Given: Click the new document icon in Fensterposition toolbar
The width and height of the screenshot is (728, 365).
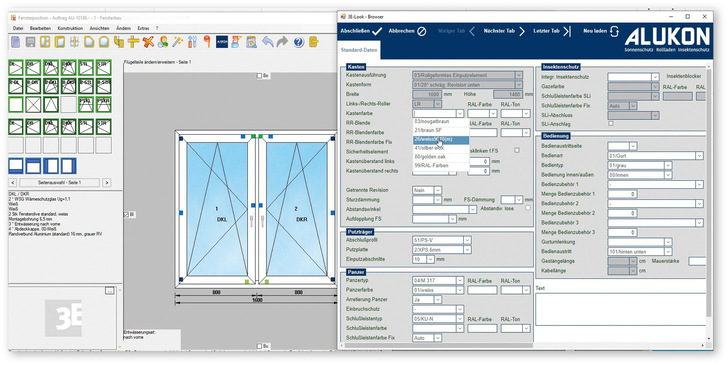Looking at the screenshot, I should tap(15, 42).
